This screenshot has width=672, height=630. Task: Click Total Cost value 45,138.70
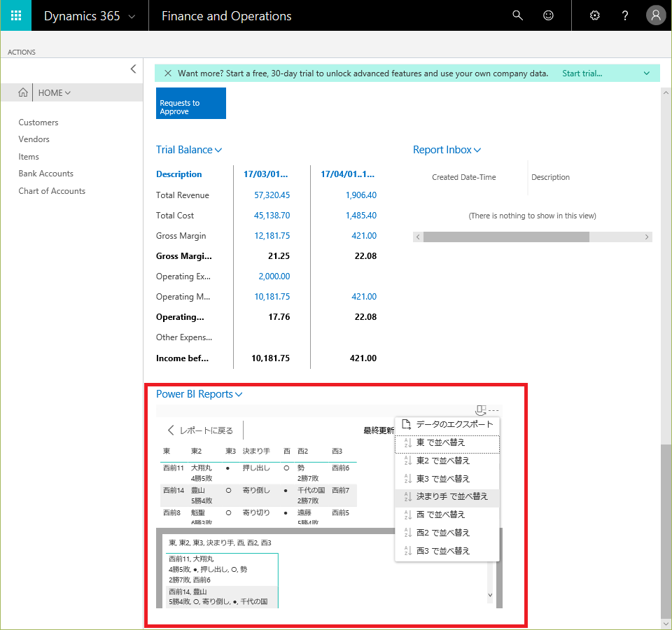[272, 215]
